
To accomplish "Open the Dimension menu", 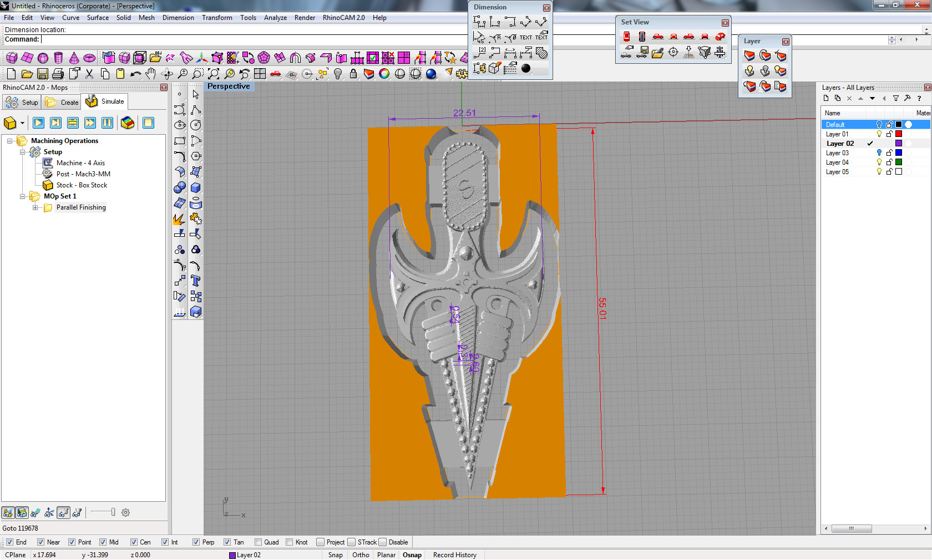I will [x=178, y=18].
